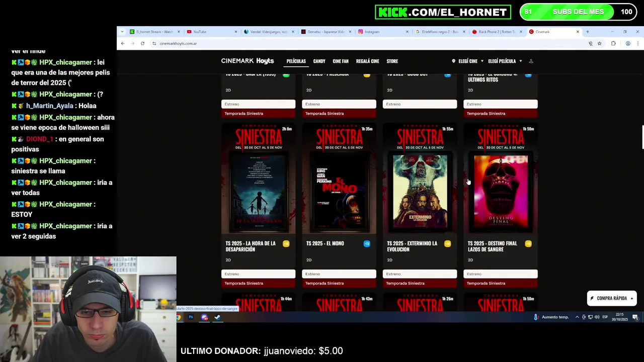Open Steam from the taskbar
The width and height of the screenshot is (644, 362).
point(217,317)
